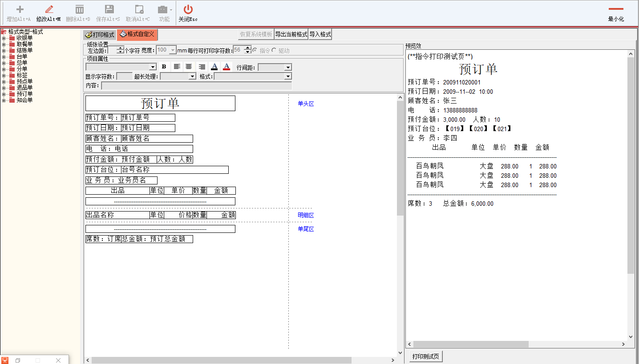Switch to the 打印格式 tab
This screenshot has height=364, width=639.
[x=100, y=35]
